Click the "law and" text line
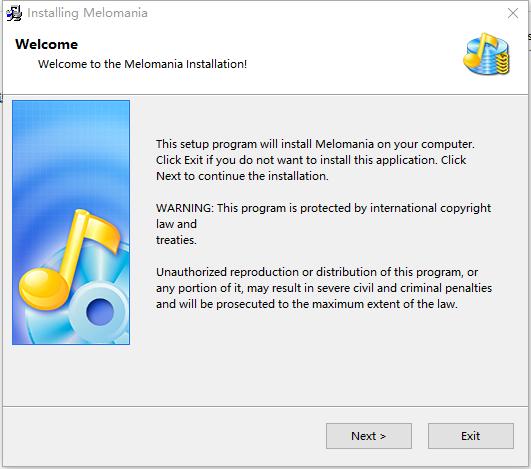The width and height of the screenshot is (531, 469). point(176,224)
